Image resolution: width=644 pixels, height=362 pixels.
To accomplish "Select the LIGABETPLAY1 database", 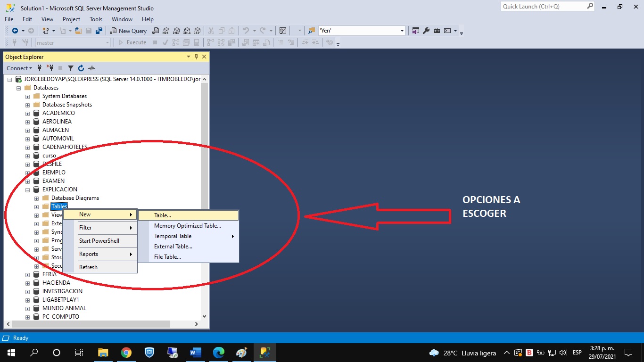I will [61, 300].
